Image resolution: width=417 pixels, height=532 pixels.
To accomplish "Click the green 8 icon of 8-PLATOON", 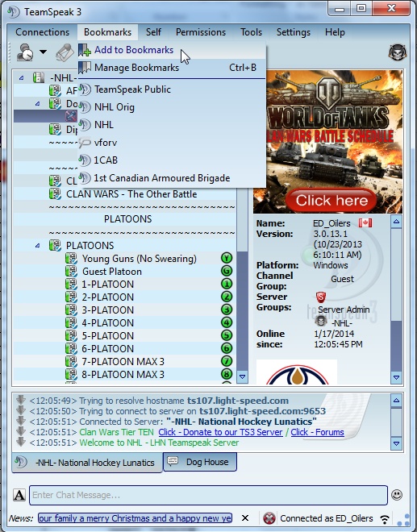I will (227, 374).
